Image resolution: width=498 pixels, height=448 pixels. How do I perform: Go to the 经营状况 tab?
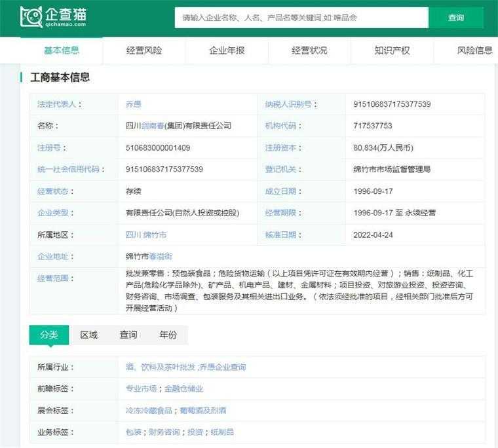tap(309, 50)
